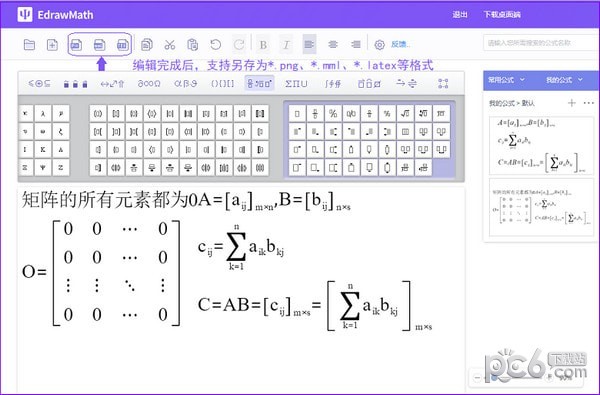600x395 pixels.
Task: Insert a single vertical bars template
Action: [x=170, y=114]
